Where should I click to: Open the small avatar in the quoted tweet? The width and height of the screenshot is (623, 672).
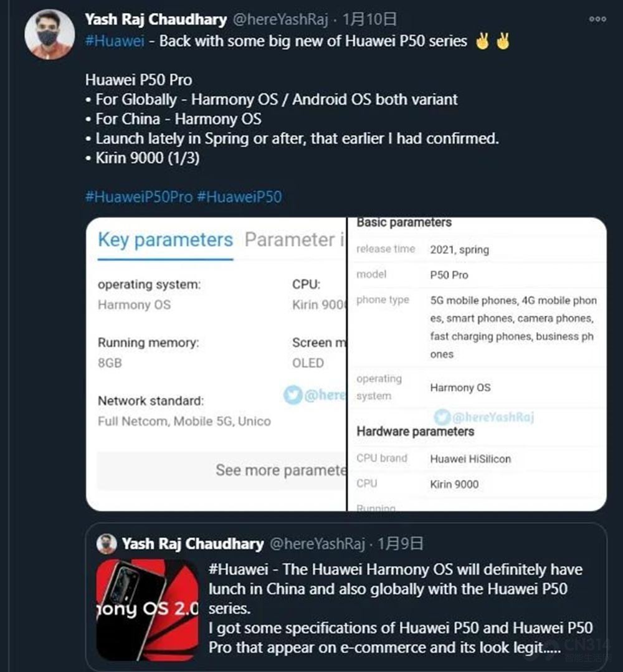point(107,544)
